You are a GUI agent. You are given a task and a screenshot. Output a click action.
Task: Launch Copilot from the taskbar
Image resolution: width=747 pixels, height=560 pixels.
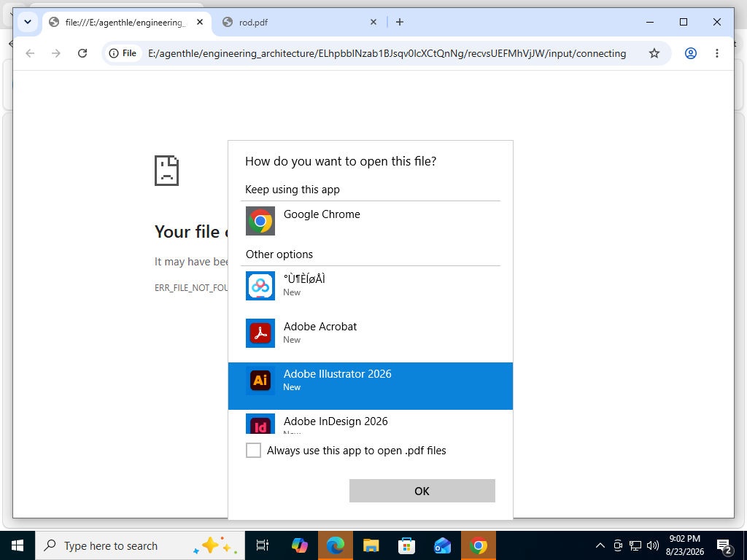(300, 545)
